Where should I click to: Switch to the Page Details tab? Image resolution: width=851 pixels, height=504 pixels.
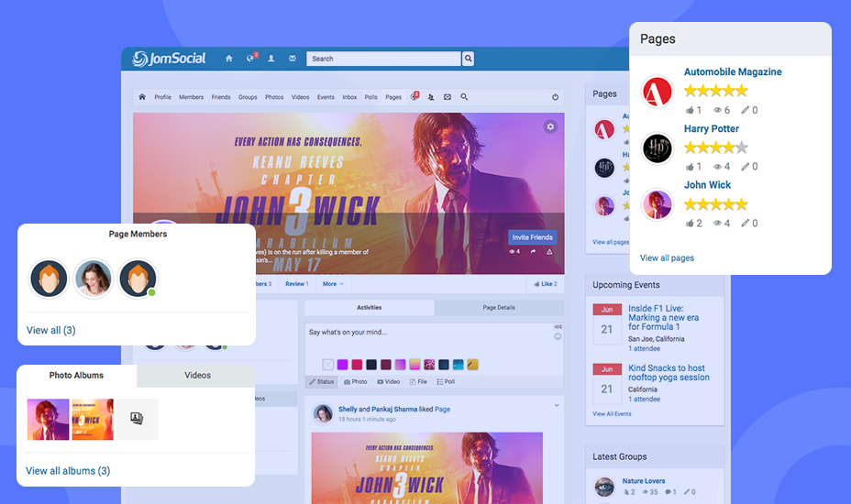pos(499,308)
